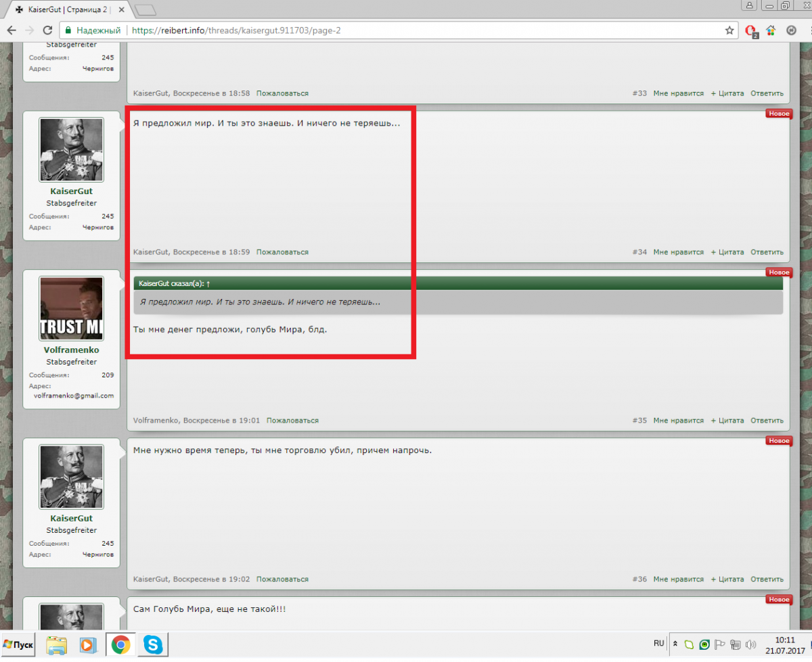Open the Chrome profile person icon

click(750, 5)
